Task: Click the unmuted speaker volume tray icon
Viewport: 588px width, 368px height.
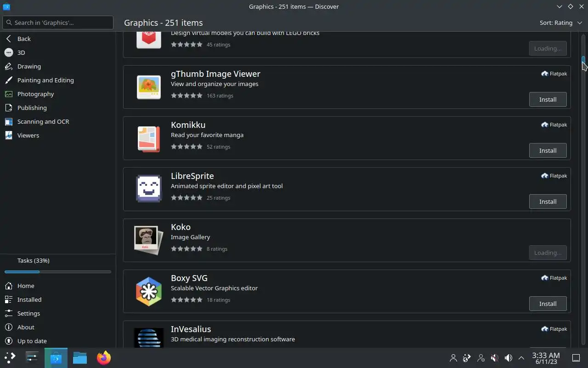Action: coord(509,357)
